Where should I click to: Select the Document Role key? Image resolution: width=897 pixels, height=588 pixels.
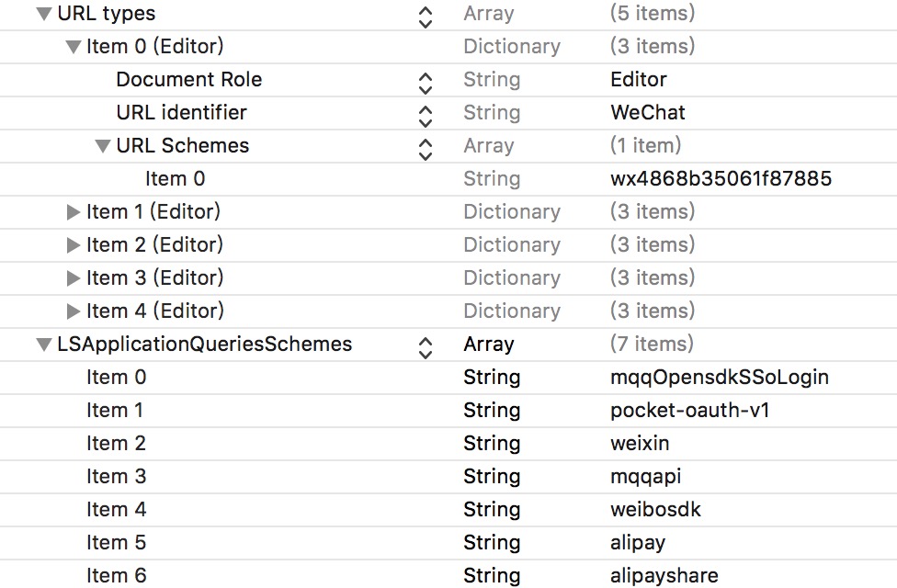188,80
